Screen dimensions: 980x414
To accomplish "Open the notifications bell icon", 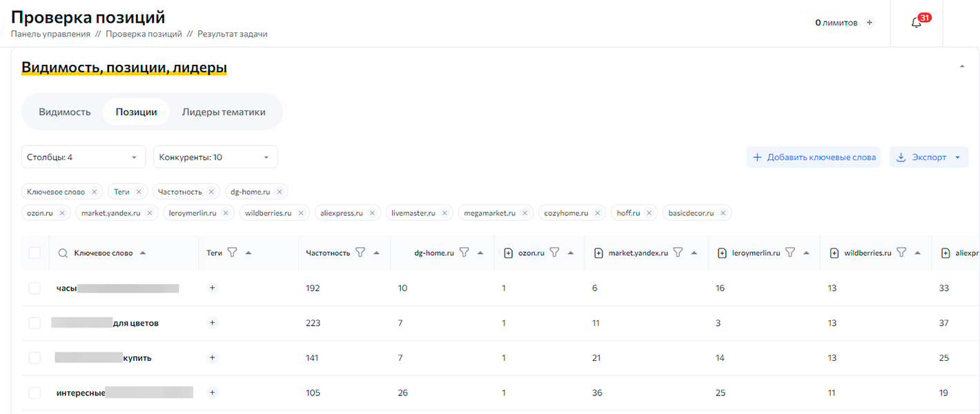I will 917,23.
